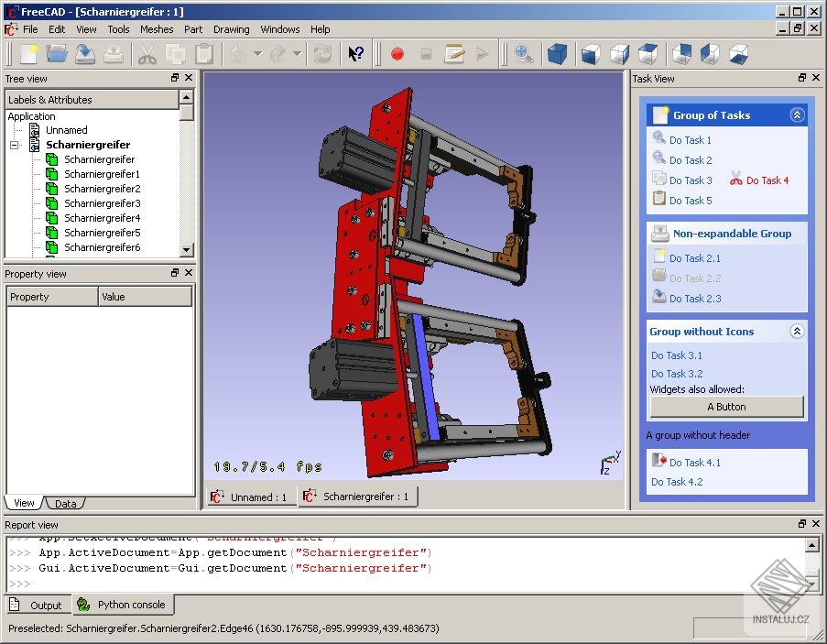Select the axonometric view icon
The width and height of the screenshot is (827, 644).
(556, 54)
